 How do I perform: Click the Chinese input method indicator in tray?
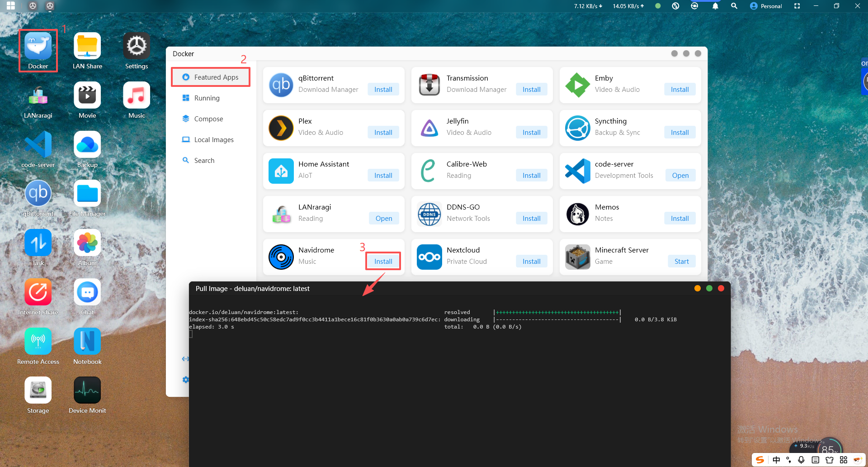776,460
